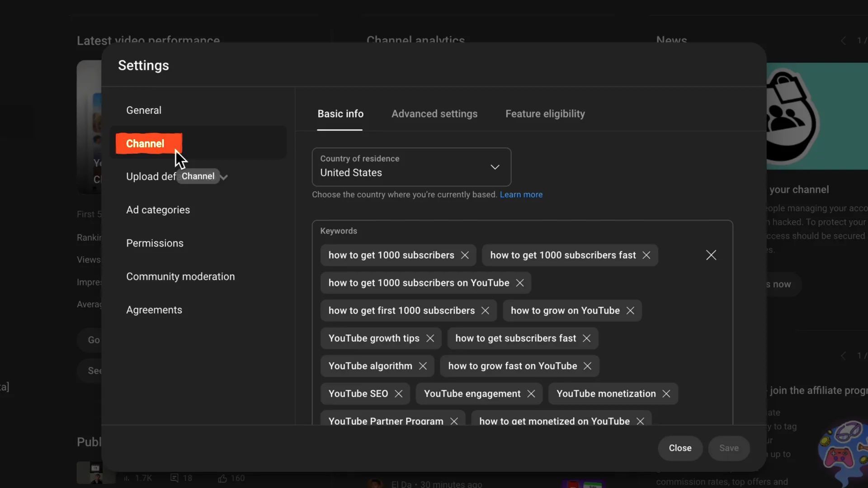
Task: Save the channel settings
Action: point(728,448)
